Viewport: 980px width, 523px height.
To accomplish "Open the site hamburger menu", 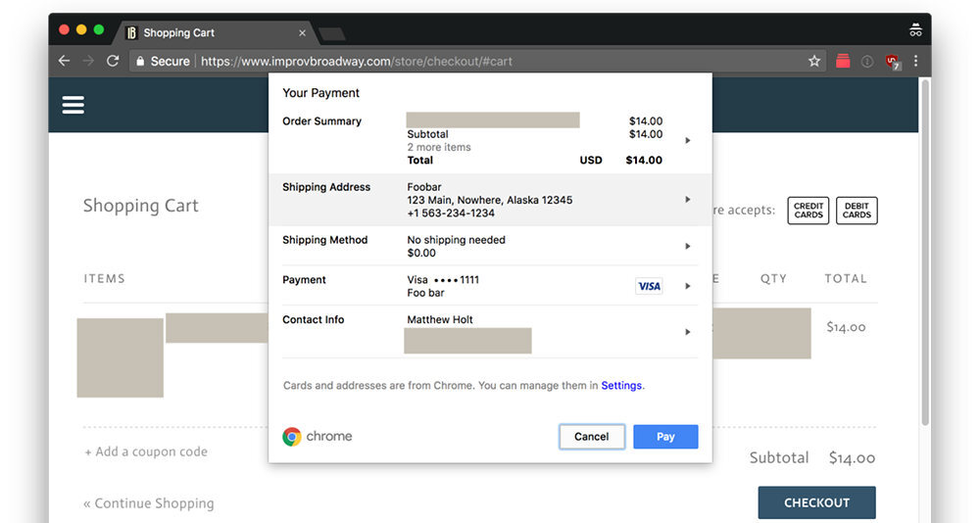I will point(73,105).
